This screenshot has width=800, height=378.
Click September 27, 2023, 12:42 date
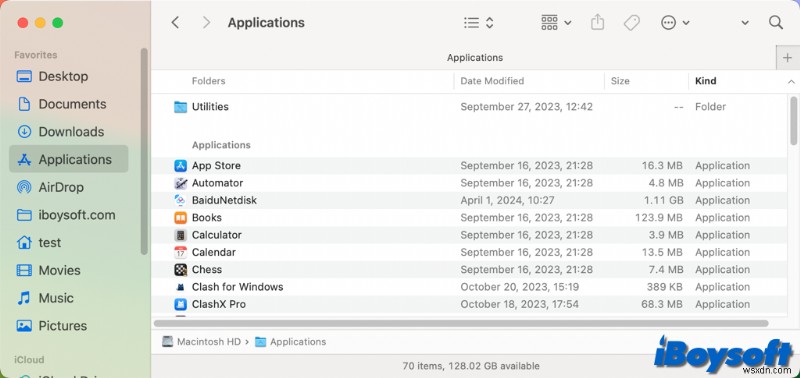tap(527, 107)
